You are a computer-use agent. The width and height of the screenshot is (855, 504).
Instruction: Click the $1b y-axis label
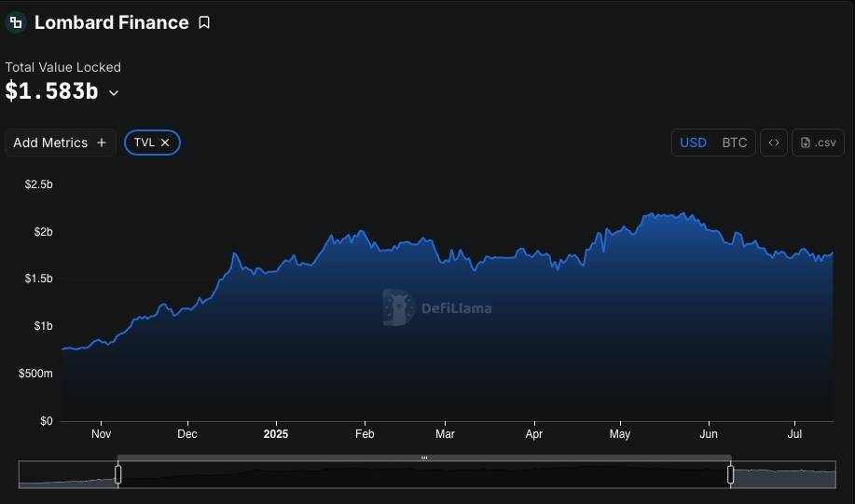coord(43,326)
